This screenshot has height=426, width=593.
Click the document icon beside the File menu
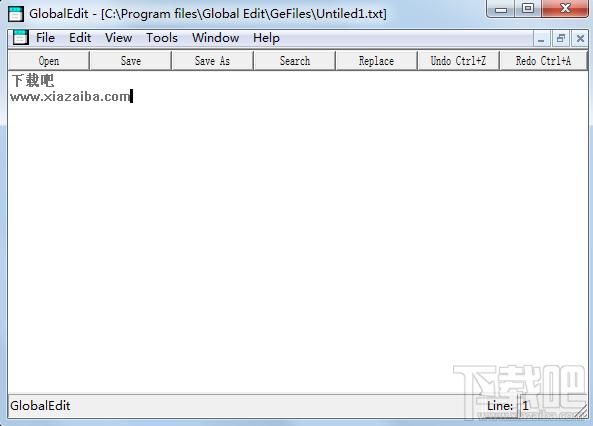(20, 37)
